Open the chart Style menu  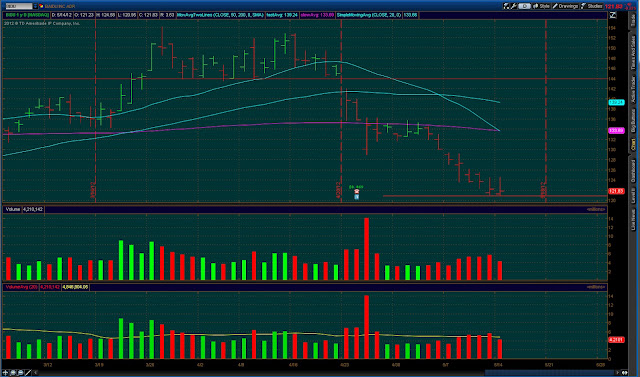[542, 6]
